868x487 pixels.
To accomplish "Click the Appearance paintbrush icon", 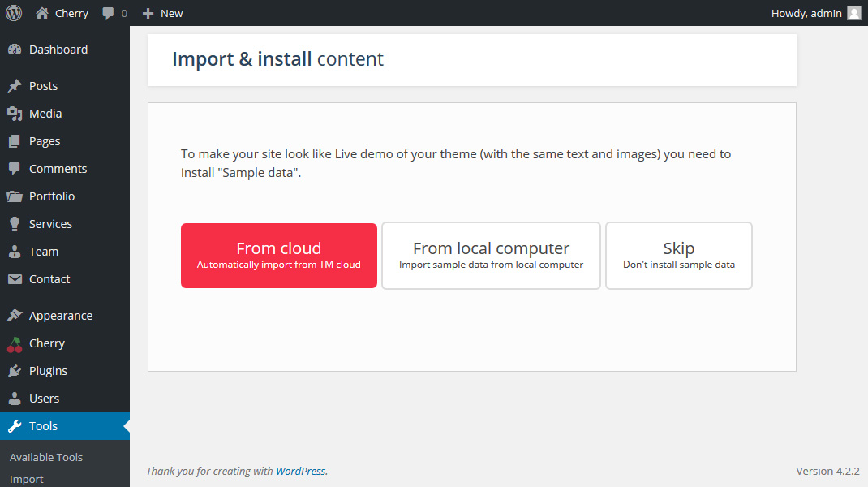I will [x=15, y=316].
